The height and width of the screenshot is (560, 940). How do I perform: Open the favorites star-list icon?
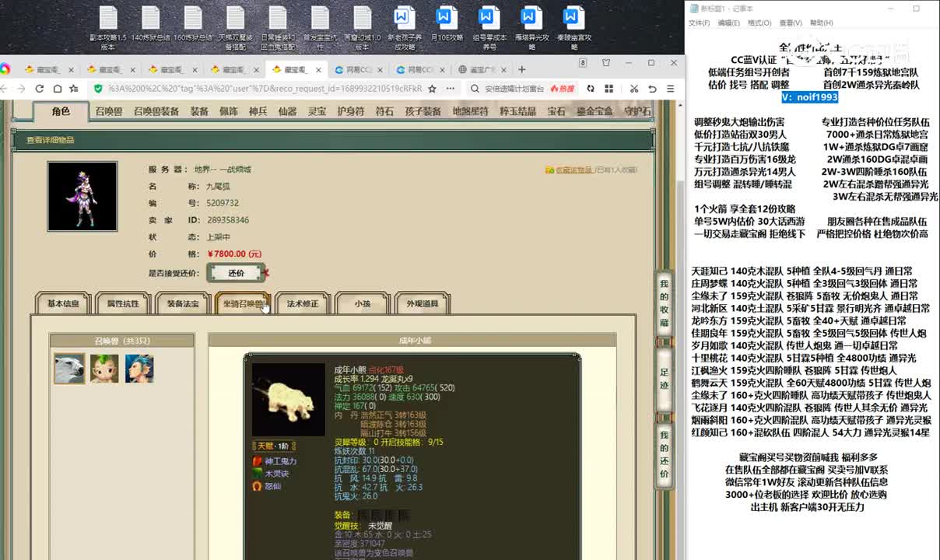74,89
